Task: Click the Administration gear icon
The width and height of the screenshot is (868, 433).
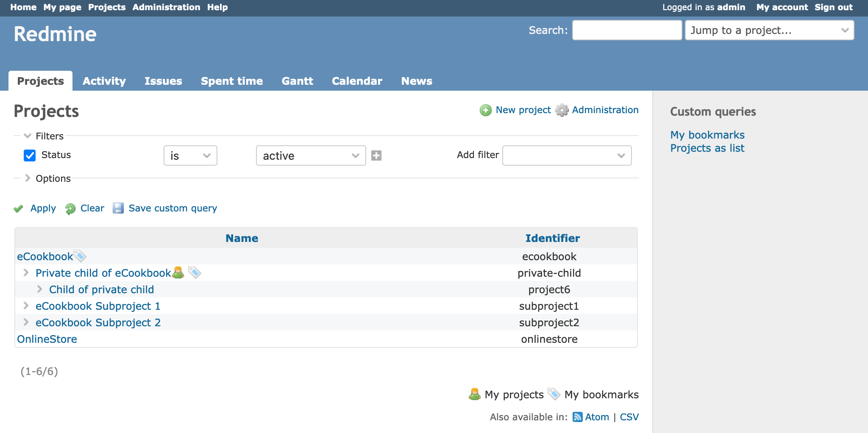Action: tap(562, 110)
